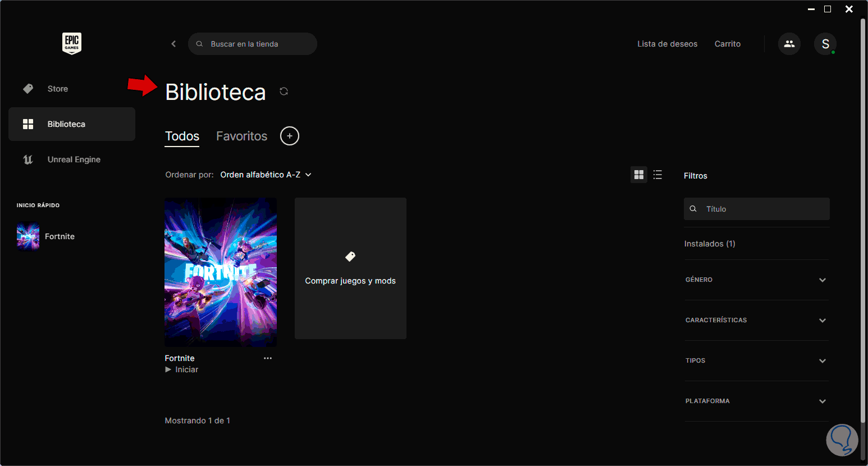Click the vertical scrollbar on the right edge

(864, 219)
